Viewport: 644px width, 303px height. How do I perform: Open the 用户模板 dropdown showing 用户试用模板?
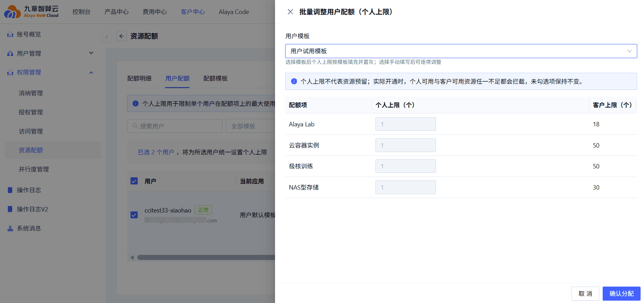point(461,51)
